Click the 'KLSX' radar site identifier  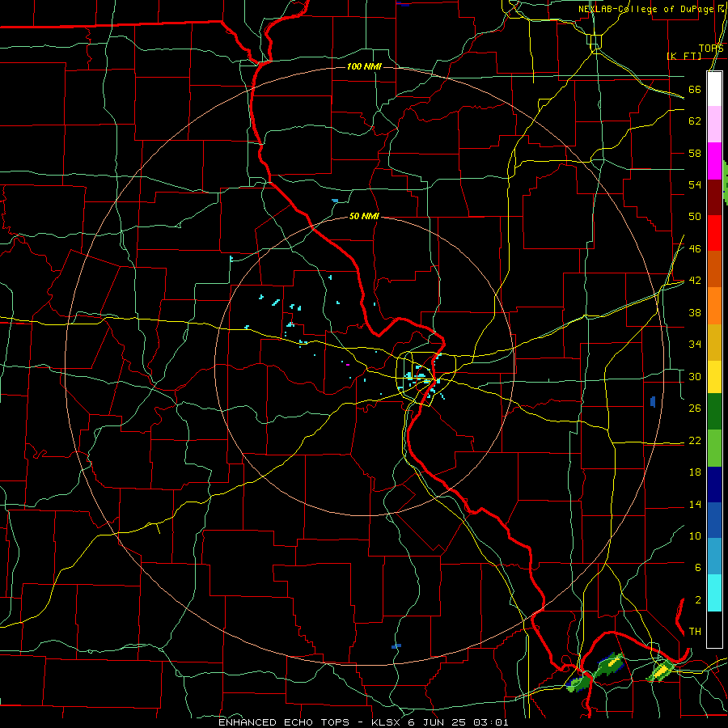tap(387, 722)
